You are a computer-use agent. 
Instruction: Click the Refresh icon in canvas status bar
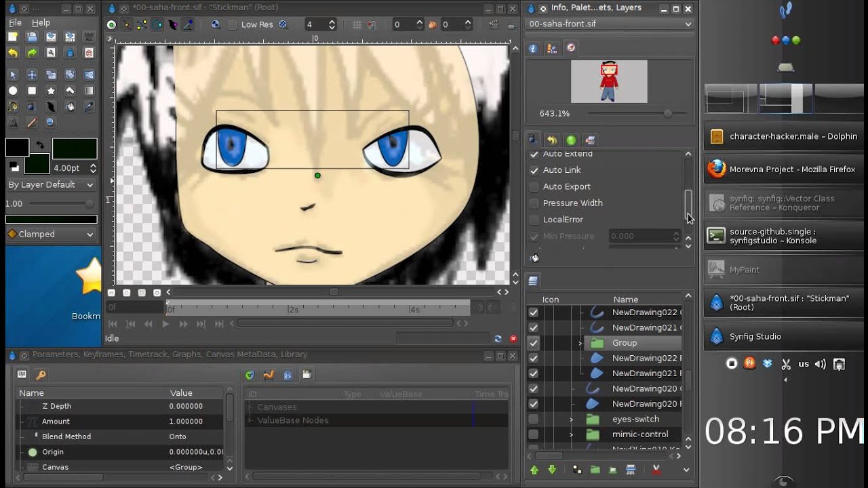498,338
